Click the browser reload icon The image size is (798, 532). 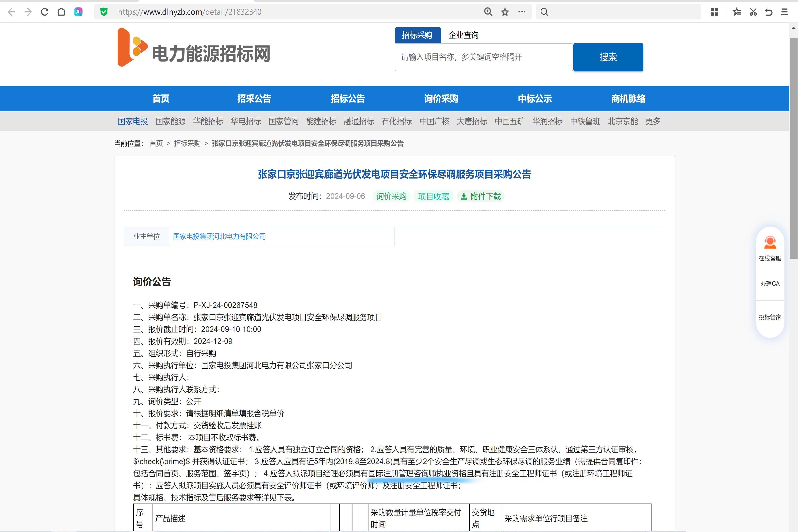(44, 12)
